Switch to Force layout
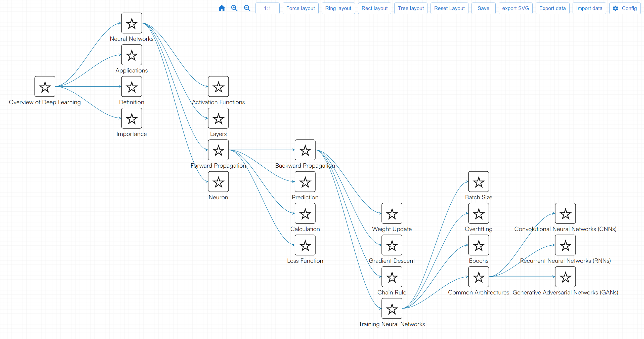 pos(300,8)
